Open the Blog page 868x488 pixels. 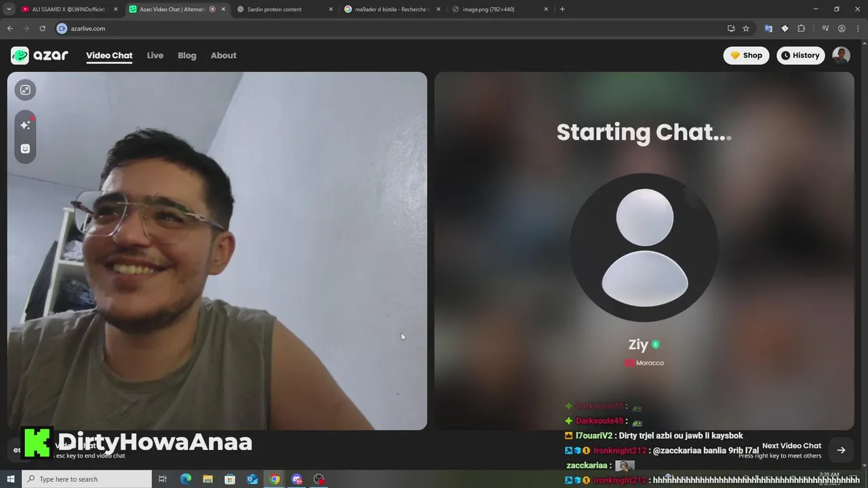[x=187, y=56]
